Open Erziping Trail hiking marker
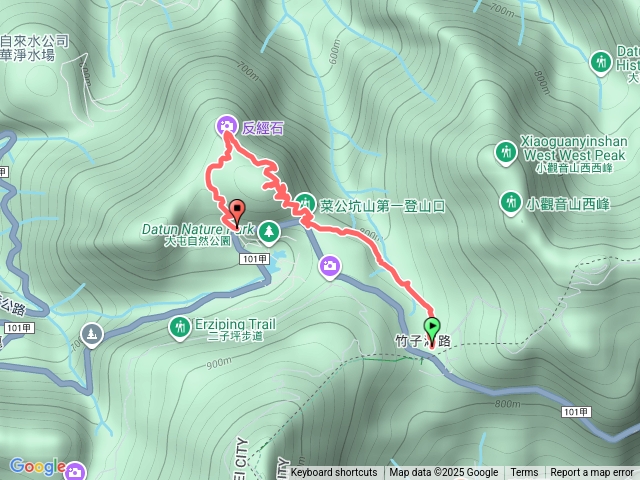The height and width of the screenshot is (480, 640). pos(179,327)
